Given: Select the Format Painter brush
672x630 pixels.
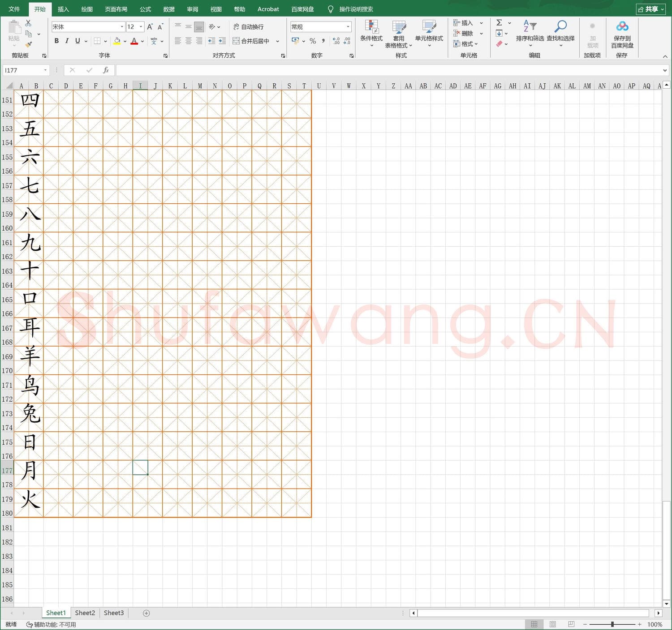Looking at the screenshot, I should click(29, 44).
